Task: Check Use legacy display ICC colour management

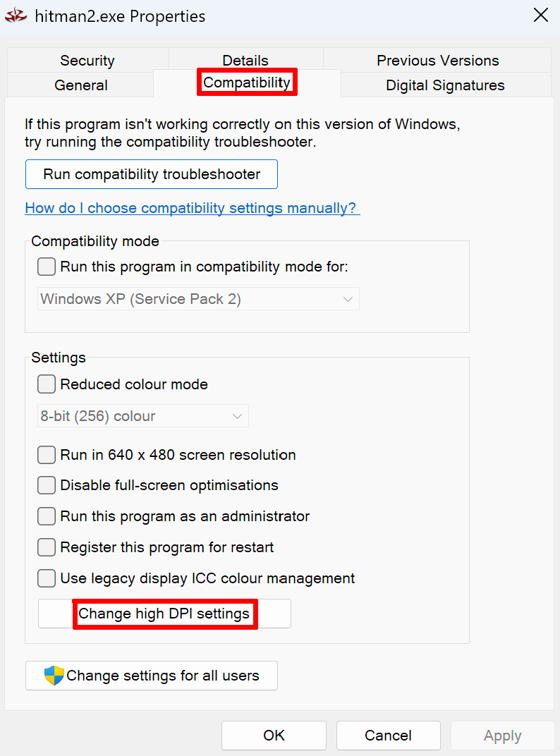Action: 47,578
